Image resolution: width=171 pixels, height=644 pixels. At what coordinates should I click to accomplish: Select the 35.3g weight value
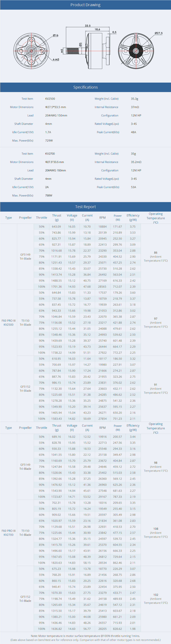tap(134, 99)
